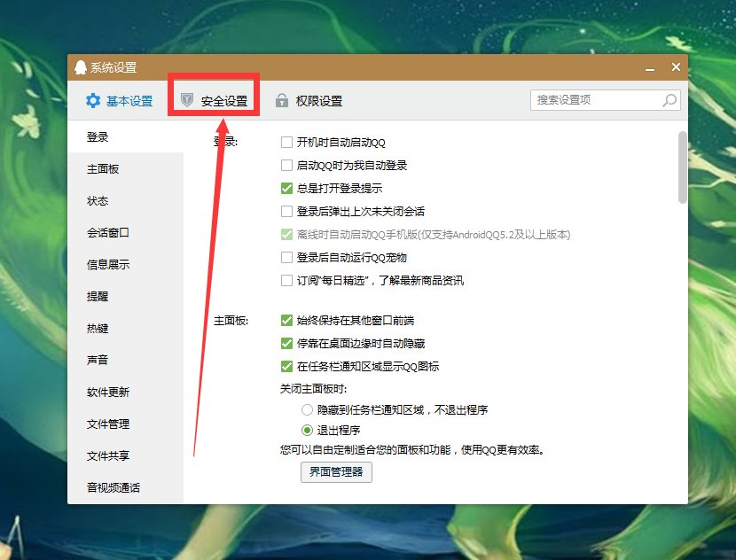Click the shield icon beside 安全设置
Image resolution: width=736 pixels, height=560 pixels.
pos(187,99)
